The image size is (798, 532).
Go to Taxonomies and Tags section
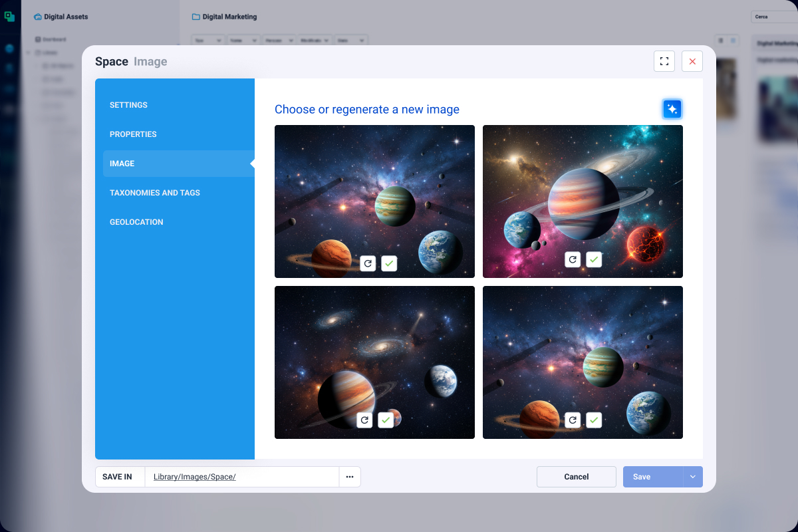coord(155,193)
